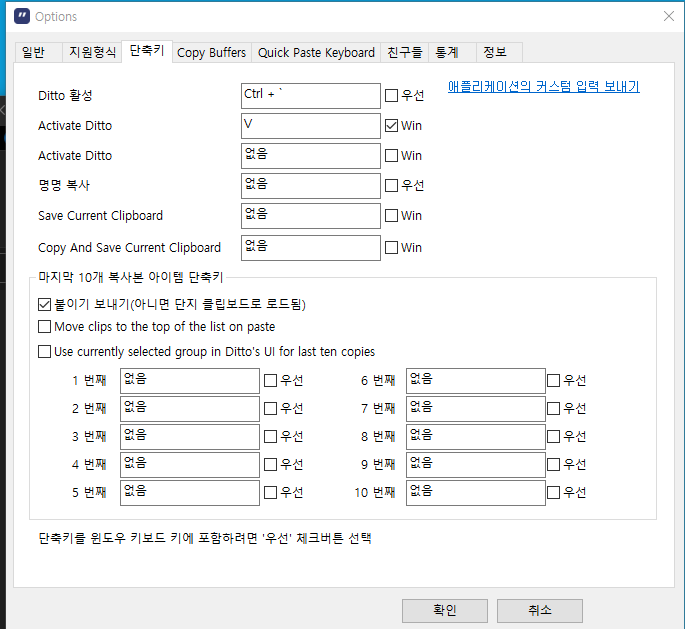The height and width of the screenshot is (629, 685).
Task: Click the 7 번째 hotkey field
Action: tap(476, 409)
